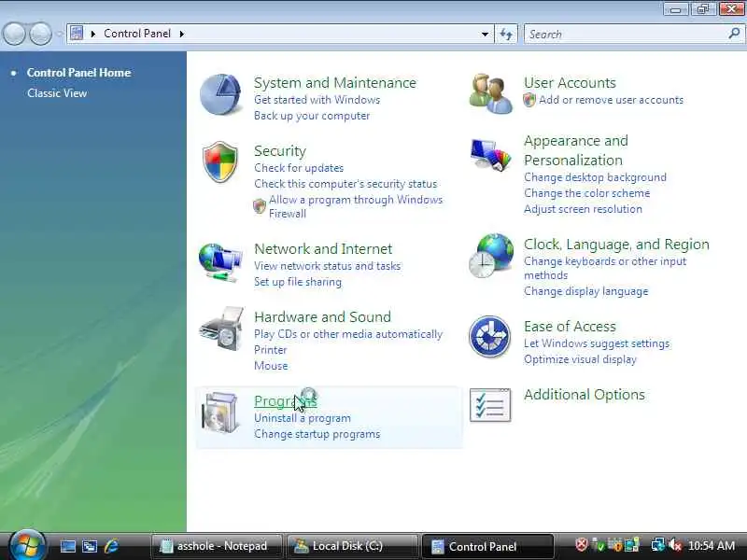Expand root arrow before Control Panel breadcrumb

(x=92, y=34)
